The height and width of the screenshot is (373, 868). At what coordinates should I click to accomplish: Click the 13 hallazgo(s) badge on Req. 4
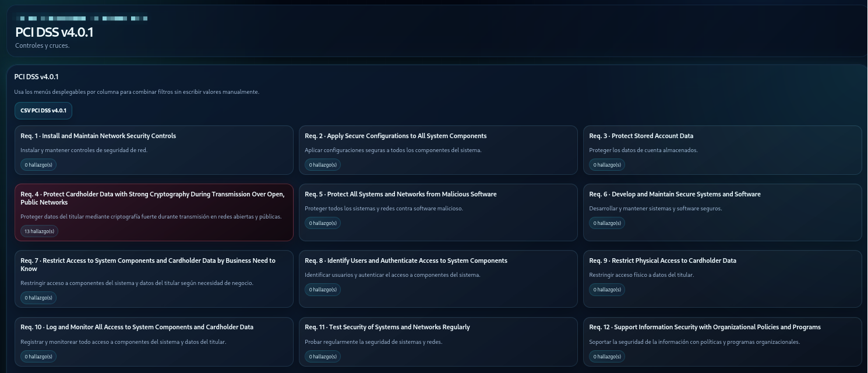tap(39, 231)
